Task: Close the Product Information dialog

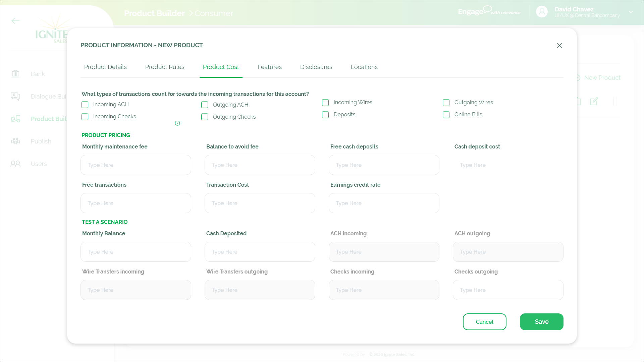Action: [559, 46]
